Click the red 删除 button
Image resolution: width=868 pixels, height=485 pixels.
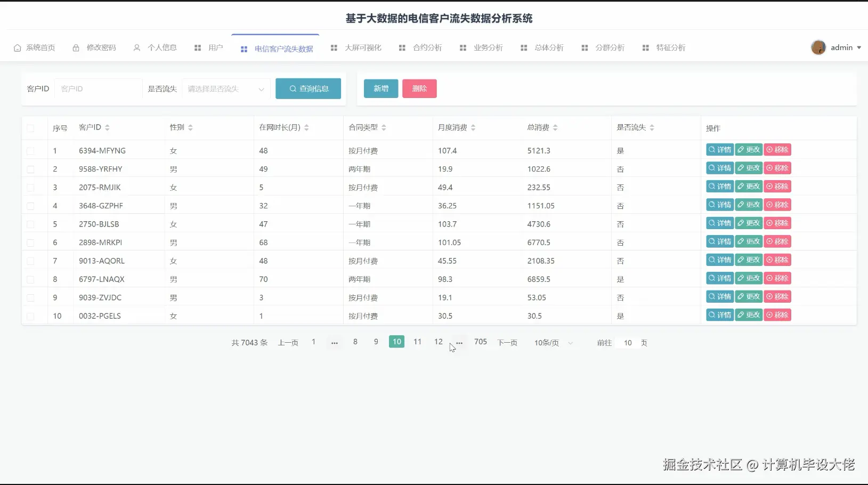coord(419,88)
